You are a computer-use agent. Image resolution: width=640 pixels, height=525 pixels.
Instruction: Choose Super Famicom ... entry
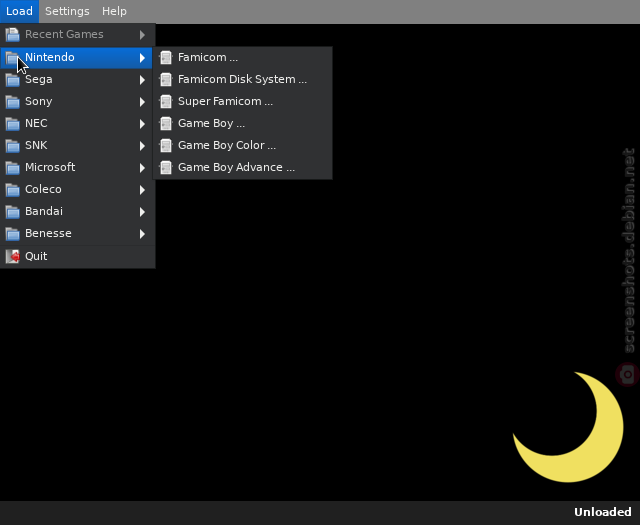tap(242, 102)
